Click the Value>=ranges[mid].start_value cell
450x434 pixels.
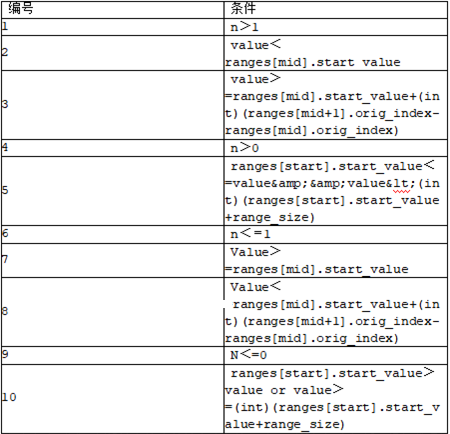point(336,260)
